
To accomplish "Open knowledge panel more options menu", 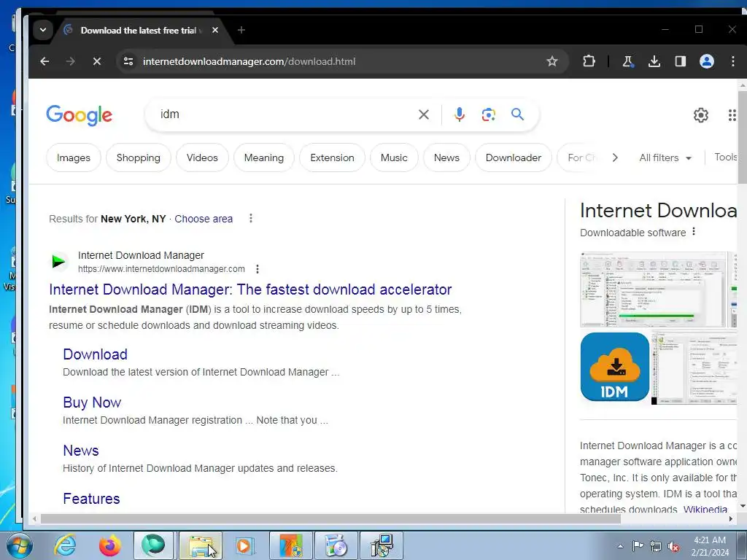I will (x=694, y=231).
